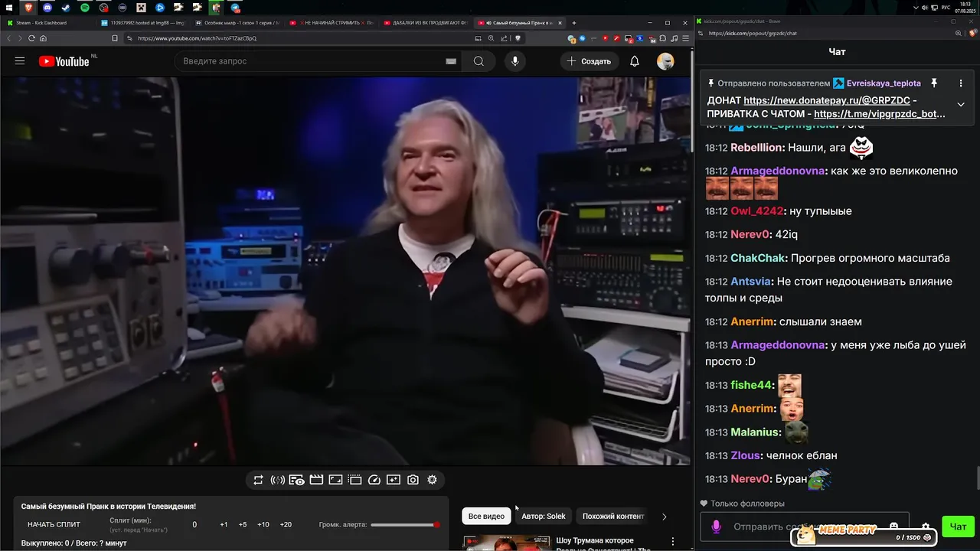Open the YouTube account avatar menu
The width and height of the screenshot is (980, 551).
pyautogui.click(x=665, y=61)
